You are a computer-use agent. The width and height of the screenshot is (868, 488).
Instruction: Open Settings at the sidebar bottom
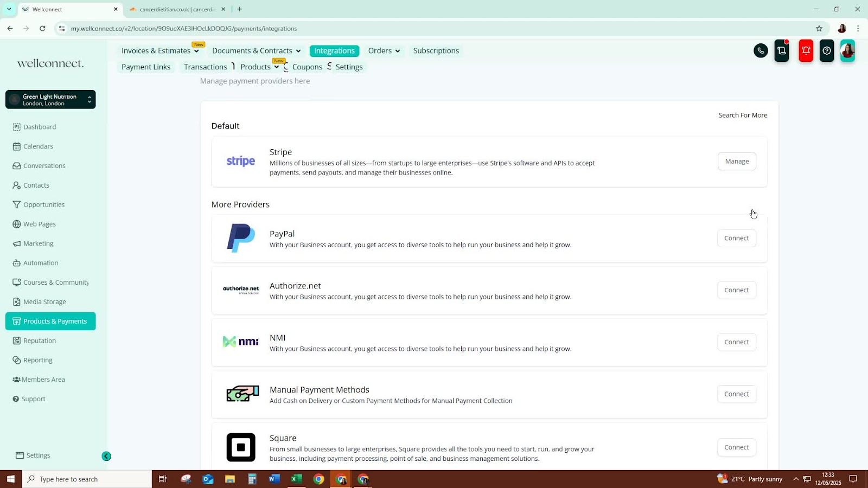click(x=38, y=455)
